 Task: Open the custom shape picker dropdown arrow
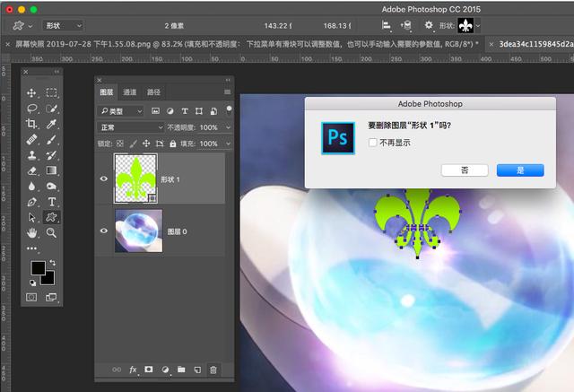point(478,26)
